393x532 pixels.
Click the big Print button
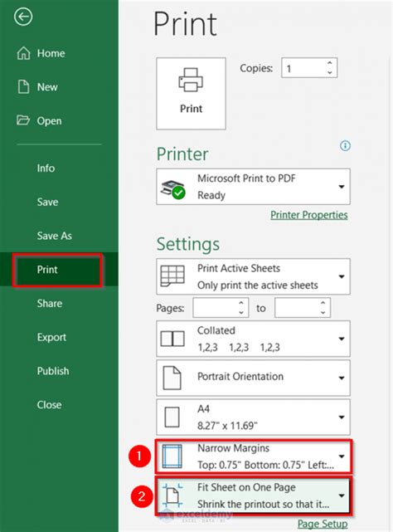click(191, 93)
